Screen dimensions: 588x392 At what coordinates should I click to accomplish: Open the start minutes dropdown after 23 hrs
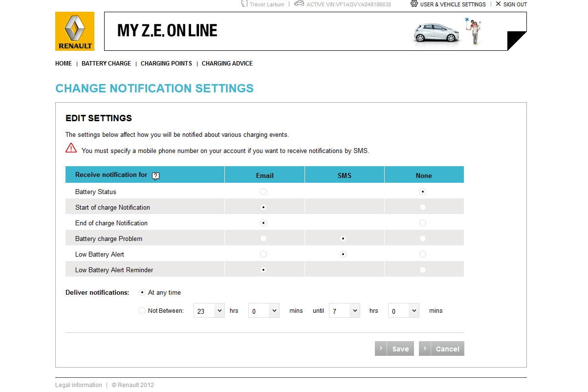pyautogui.click(x=264, y=311)
